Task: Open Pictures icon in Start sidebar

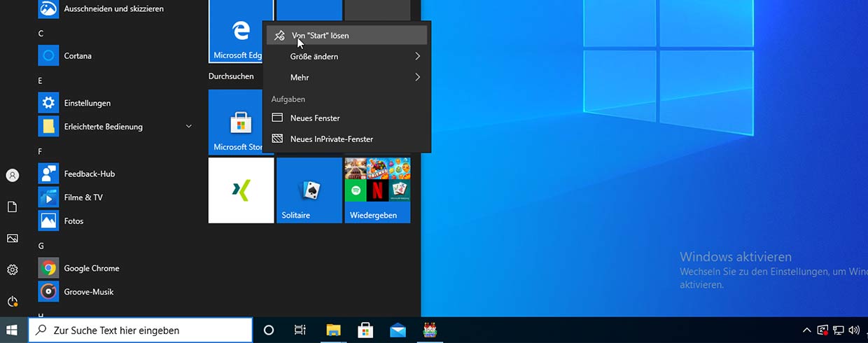Action: click(13, 238)
